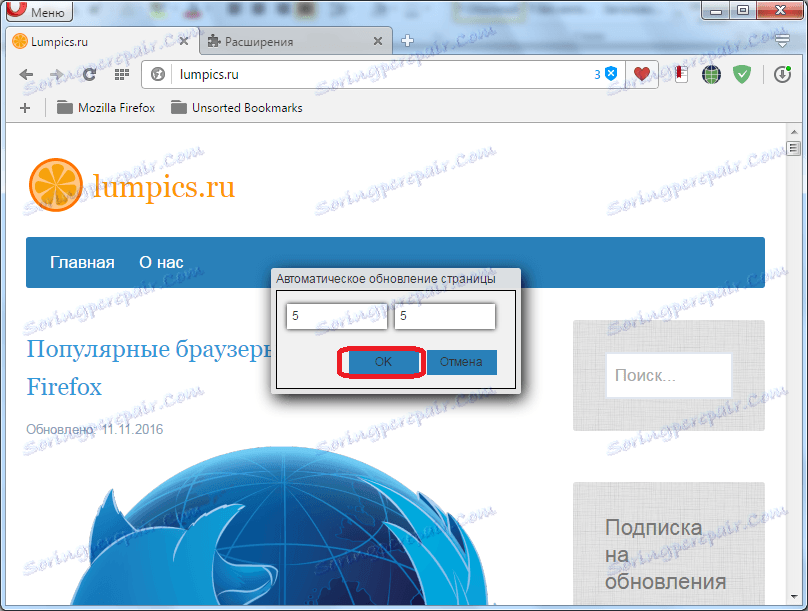Screen dimensions: 808x611
Task: Open the Speed Dial grid icon
Action: 122,75
